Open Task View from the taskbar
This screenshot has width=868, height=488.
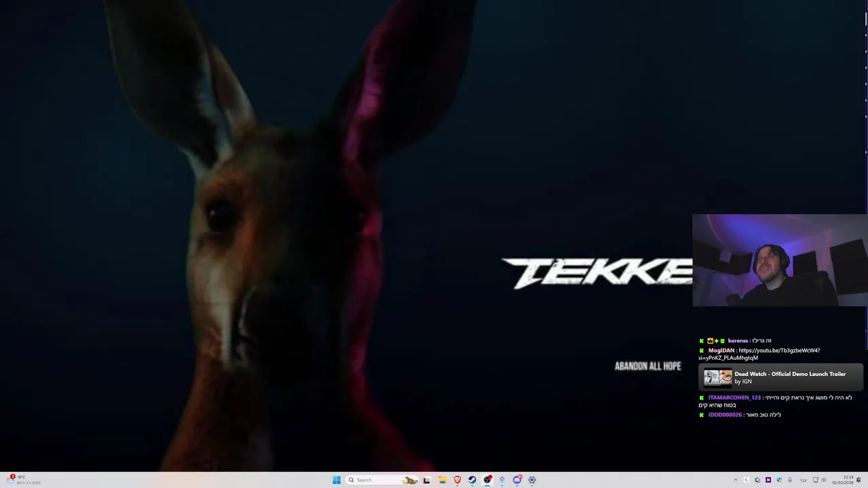click(427, 480)
